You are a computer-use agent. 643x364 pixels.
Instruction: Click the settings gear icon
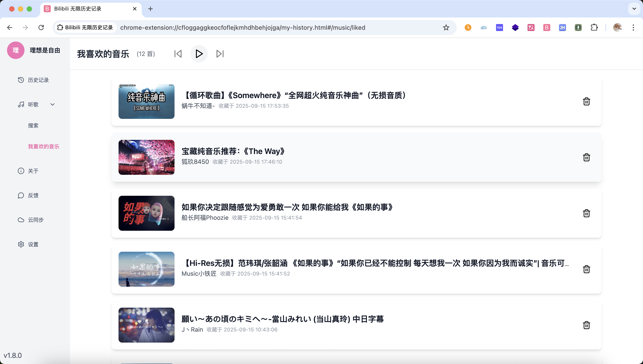(x=21, y=244)
